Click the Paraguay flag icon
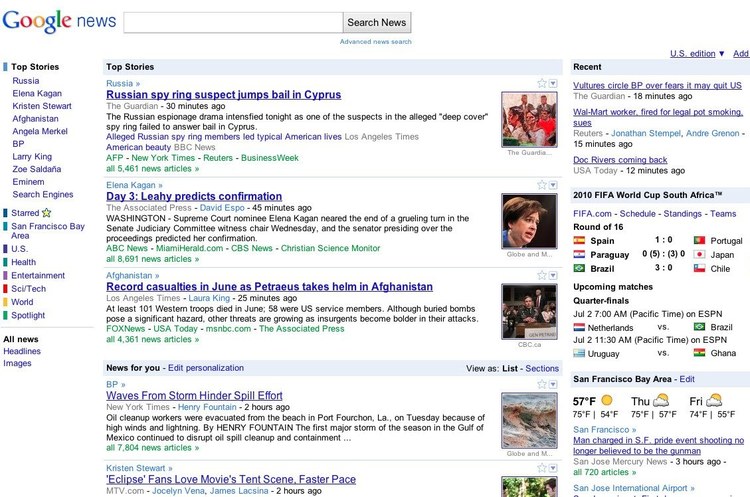The height and width of the screenshot is (497, 750). point(579,254)
